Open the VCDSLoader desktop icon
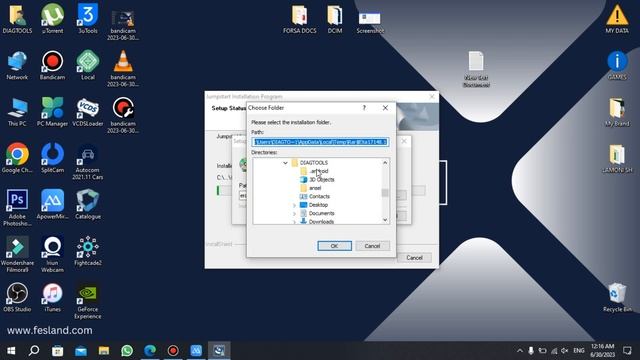 pyautogui.click(x=88, y=112)
